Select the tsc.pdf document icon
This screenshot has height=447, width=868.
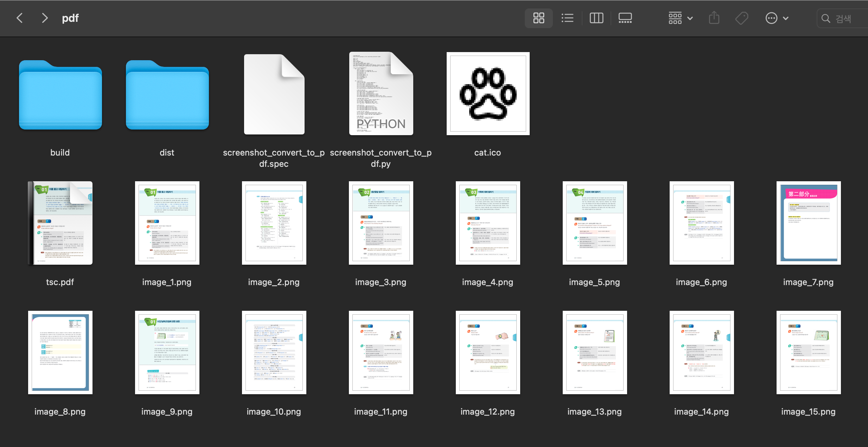60,223
